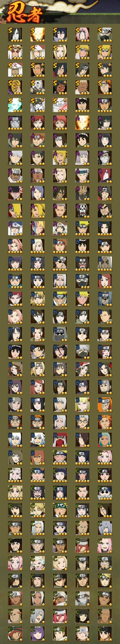Choose the S-rank dark-skinned Raikage portrait
Screen dimensions: 120x644
82,88
